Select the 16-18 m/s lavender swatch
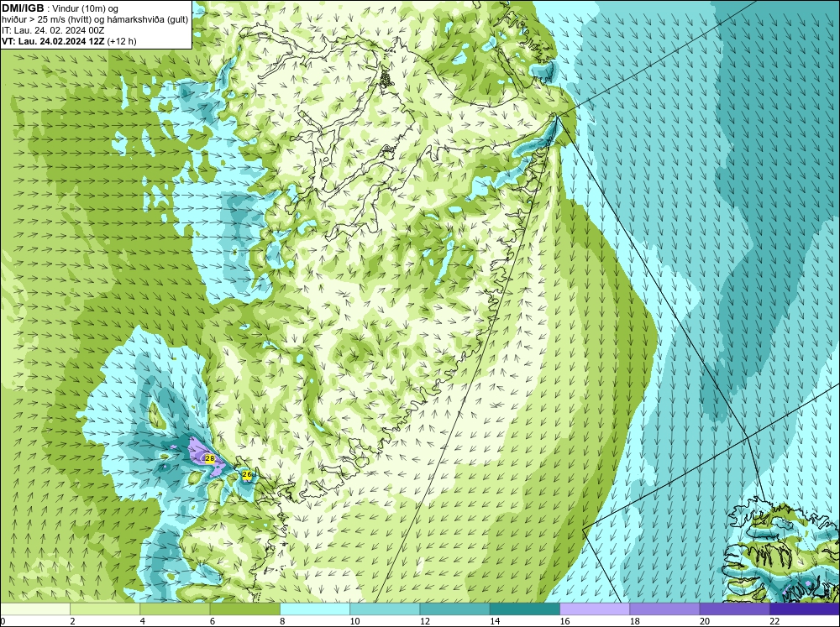This screenshot has width=840, height=627. coord(595,609)
